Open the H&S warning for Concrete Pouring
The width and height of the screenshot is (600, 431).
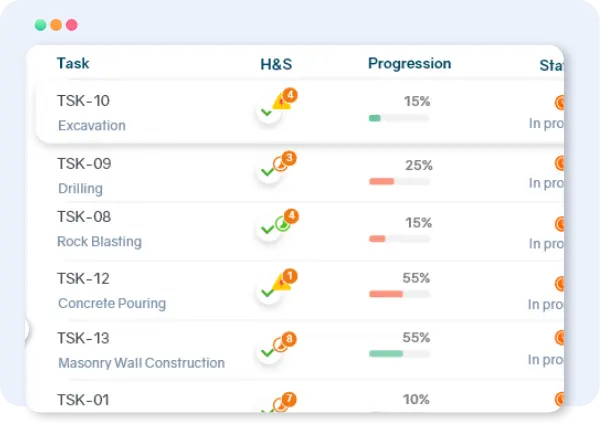click(x=270, y=289)
